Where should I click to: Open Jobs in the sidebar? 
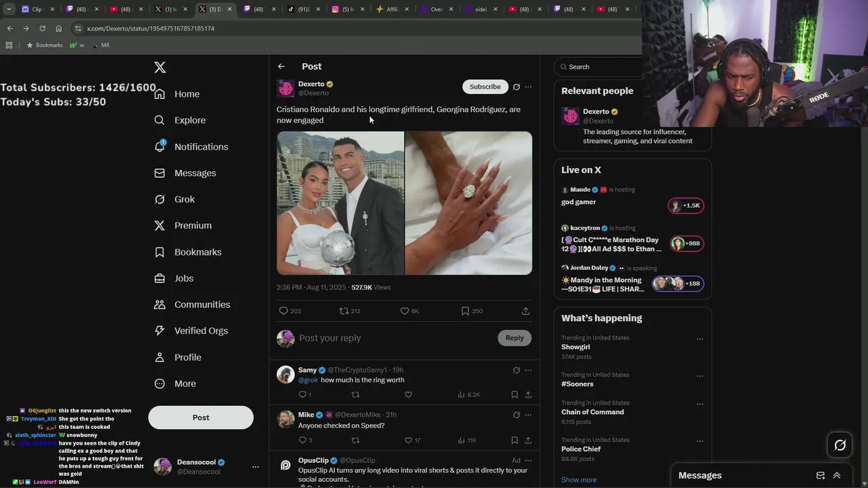(174, 279)
